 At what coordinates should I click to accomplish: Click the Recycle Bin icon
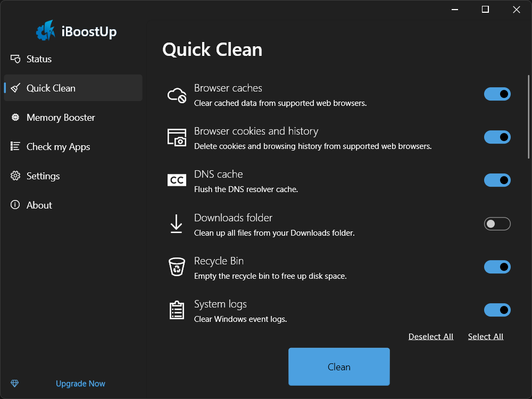pyautogui.click(x=177, y=267)
